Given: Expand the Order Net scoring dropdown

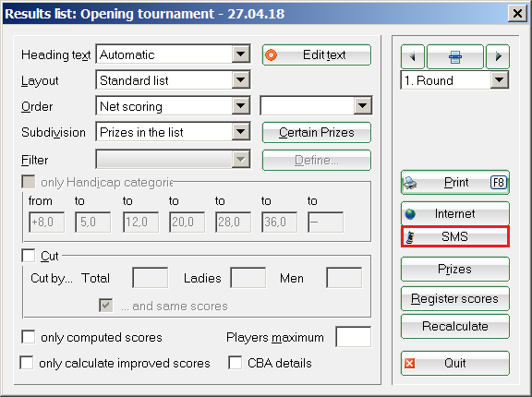Looking at the screenshot, I should 240,106.
